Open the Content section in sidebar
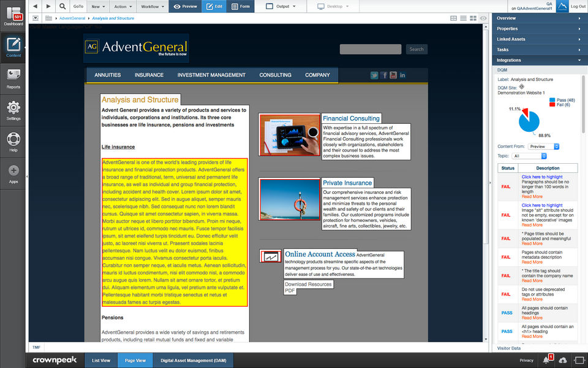Screen dimensions: 588x368 13,47
